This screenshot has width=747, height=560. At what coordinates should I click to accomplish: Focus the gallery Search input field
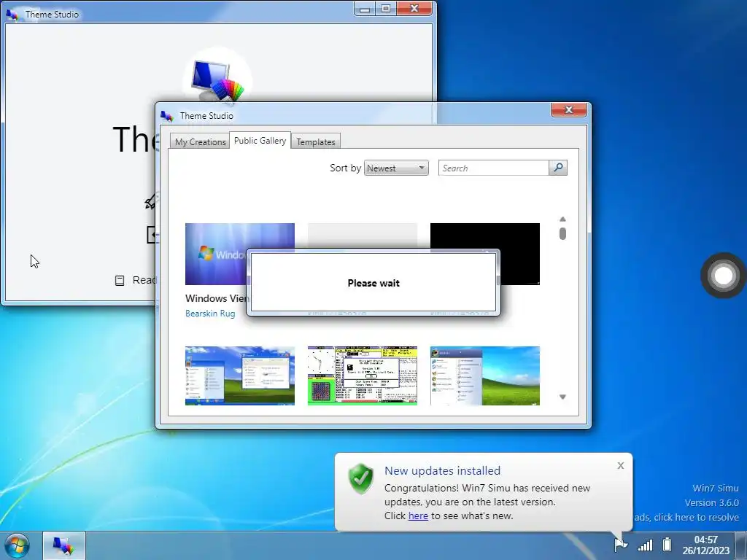pyautogui.click(x=494, y=168)
